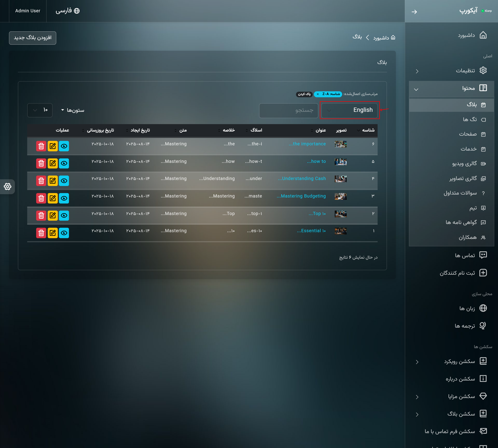Collapse sidebar using the arrow icon

coord(414,12)
